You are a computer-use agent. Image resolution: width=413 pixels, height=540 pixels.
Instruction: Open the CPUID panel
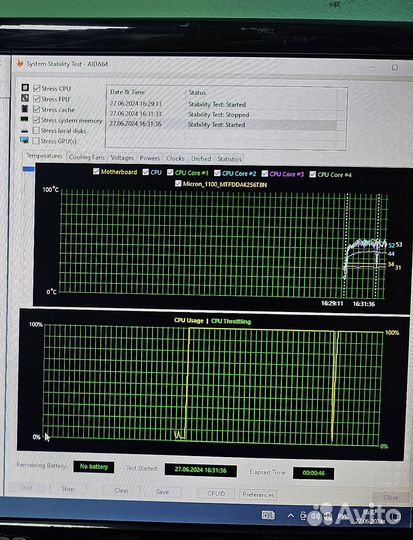pyautogui.click(x=216, y=493)
